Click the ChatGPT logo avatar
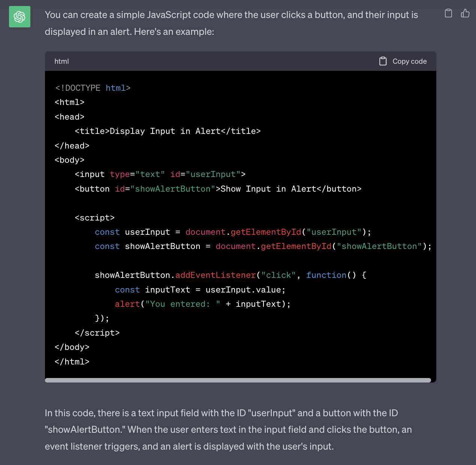The height and width of the screenshot is (465, 476). 19,17
